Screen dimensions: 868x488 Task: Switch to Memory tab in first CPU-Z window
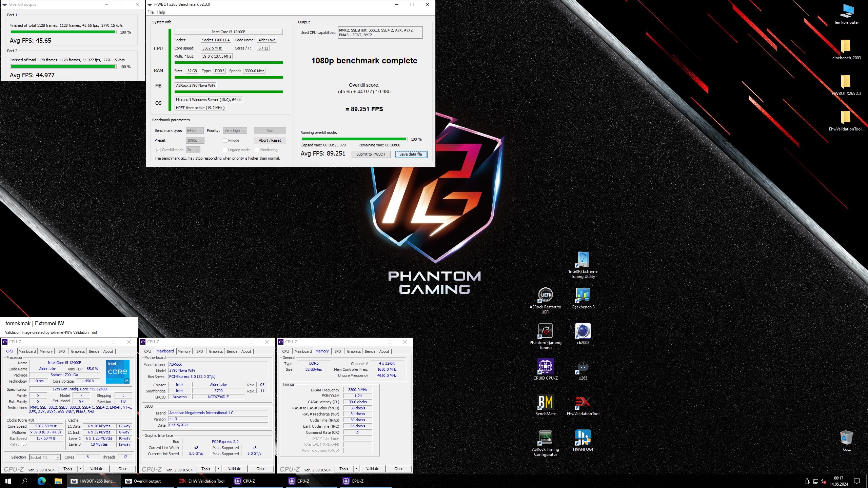pyautogui.click(x=46, y=351)
